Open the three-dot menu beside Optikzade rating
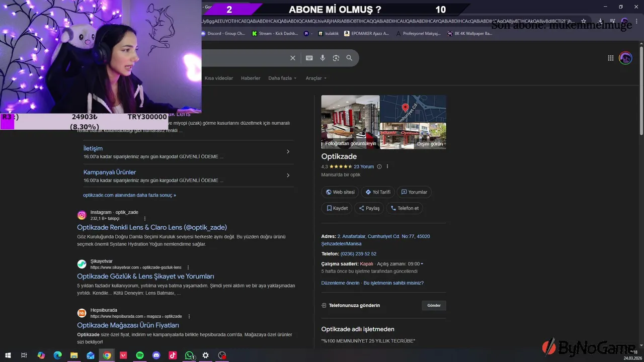This screenshot has width=644, height=362. pyautogui.click(x=387, y=166)
